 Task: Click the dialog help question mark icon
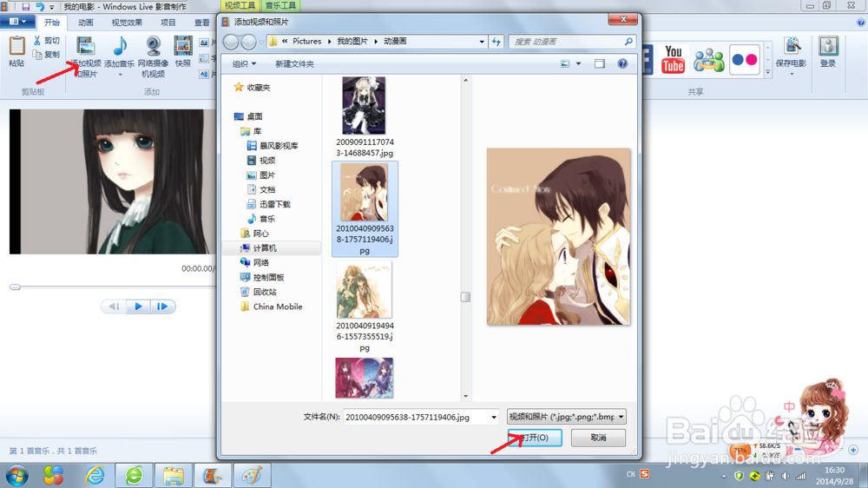pyautogui.click(x=622, y=63)
